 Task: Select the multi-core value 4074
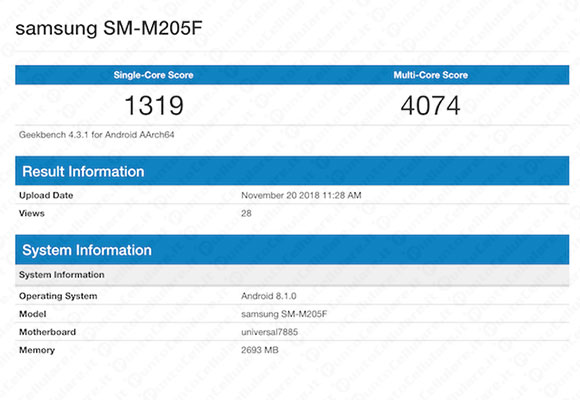click(x=431, y=105)
